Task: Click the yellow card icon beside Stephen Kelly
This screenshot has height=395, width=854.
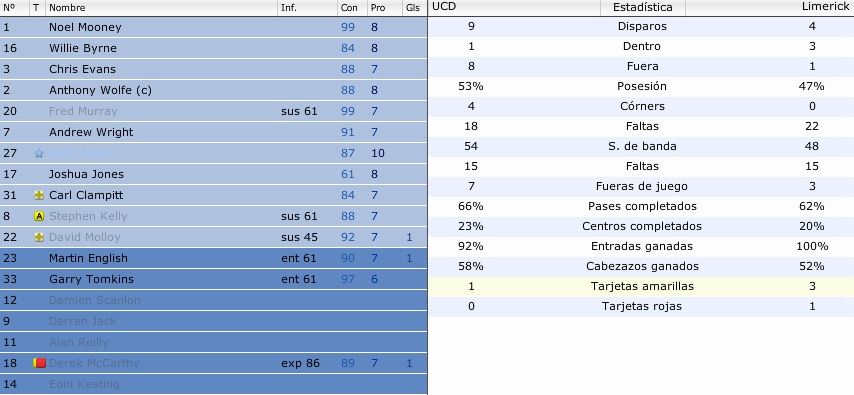Action: [39, 216]
